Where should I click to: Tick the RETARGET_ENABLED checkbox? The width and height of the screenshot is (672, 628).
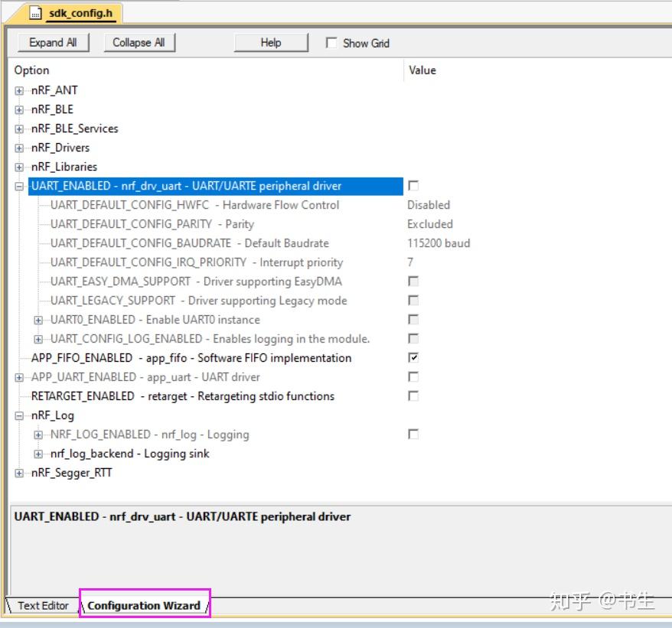(x=413, y=395)
